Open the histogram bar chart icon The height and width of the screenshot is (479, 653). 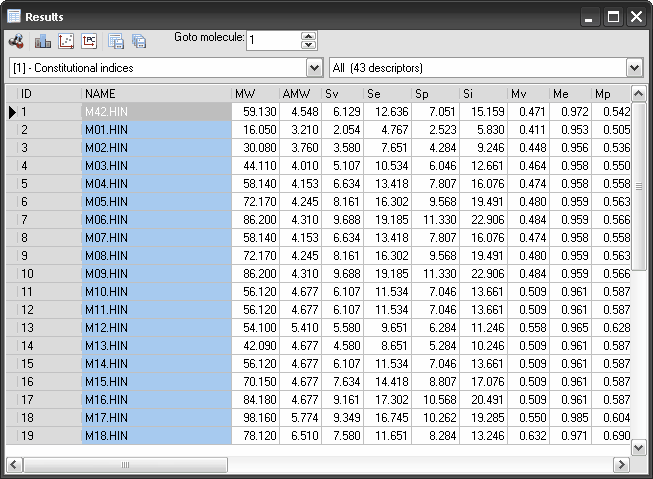pyautogui.click(x=42, y=41)
